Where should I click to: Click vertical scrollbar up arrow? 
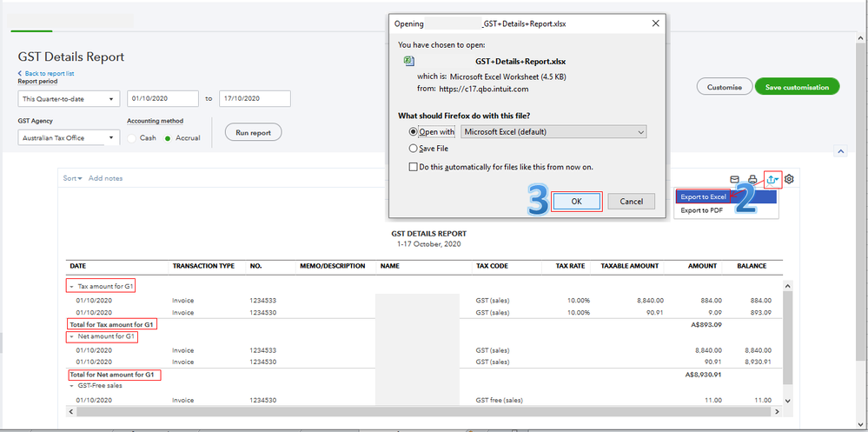tap(788, 284)
